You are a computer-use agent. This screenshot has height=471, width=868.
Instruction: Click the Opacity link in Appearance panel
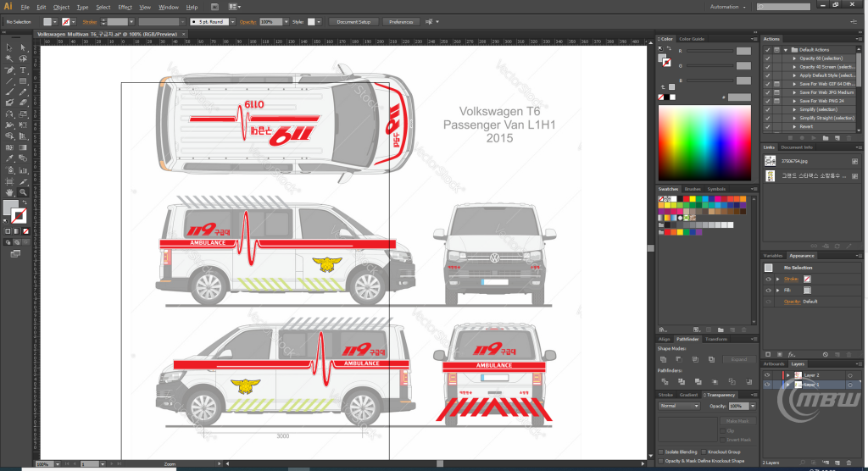tap(792, 302)
